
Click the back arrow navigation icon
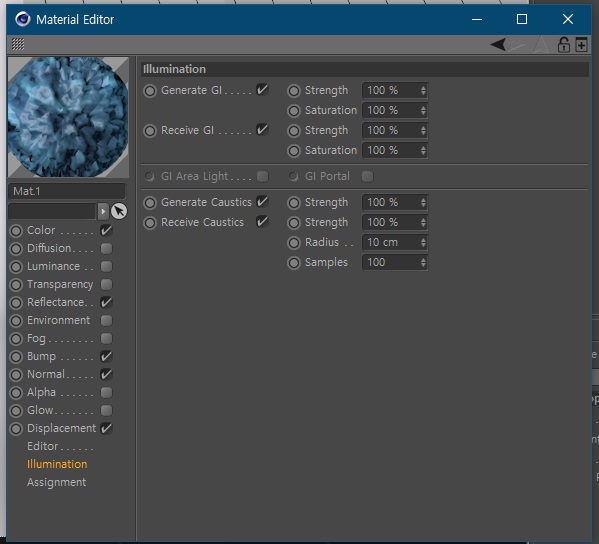click(499, 45)
